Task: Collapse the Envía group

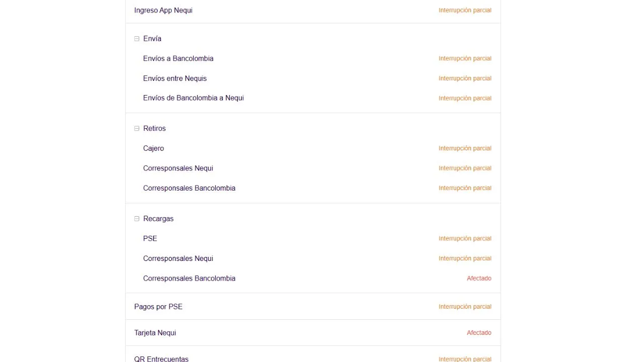Action: click(x=137, y=39)
